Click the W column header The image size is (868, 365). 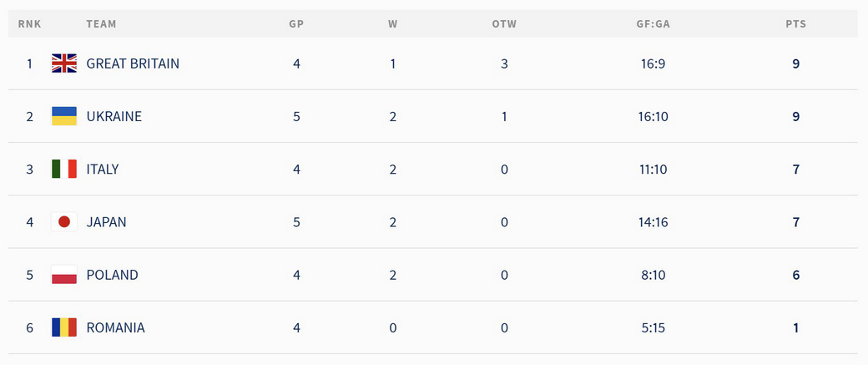392,24
